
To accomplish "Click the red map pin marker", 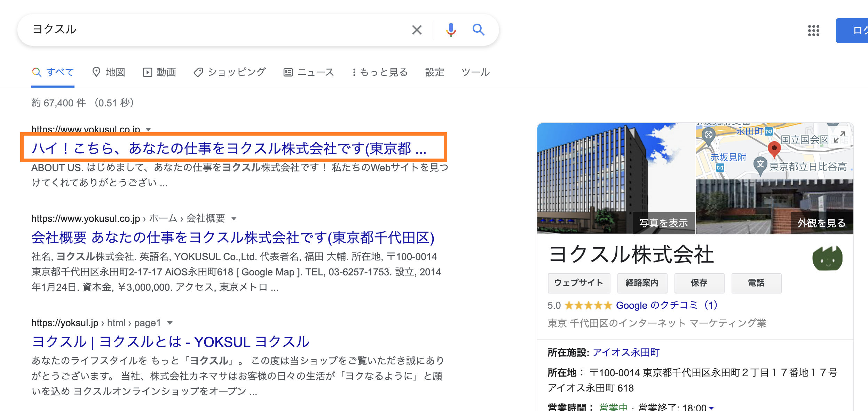I will (x=774, y=148).
